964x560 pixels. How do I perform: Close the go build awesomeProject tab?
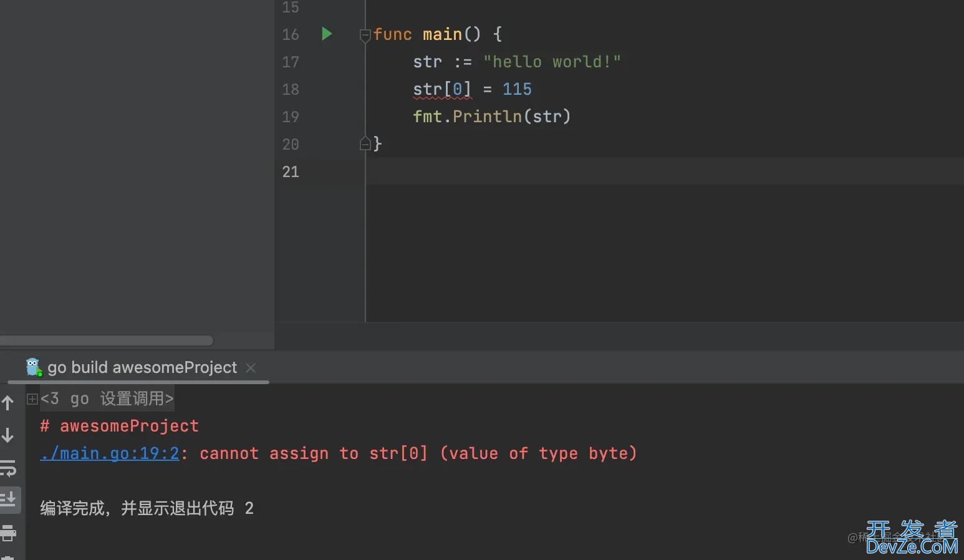tap(251, 368)
